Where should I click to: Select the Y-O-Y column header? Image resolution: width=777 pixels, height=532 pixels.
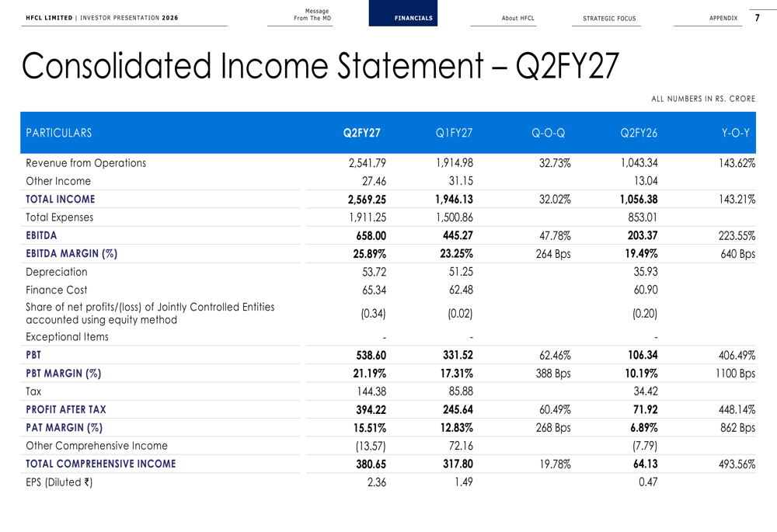[735, 133]
